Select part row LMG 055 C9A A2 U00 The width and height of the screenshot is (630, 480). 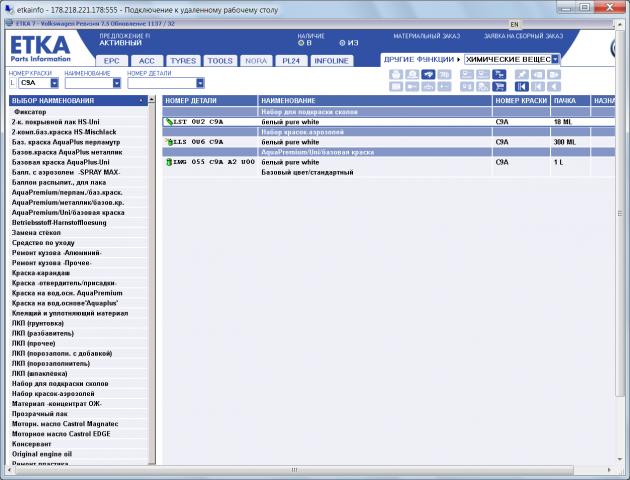(389, 167)
